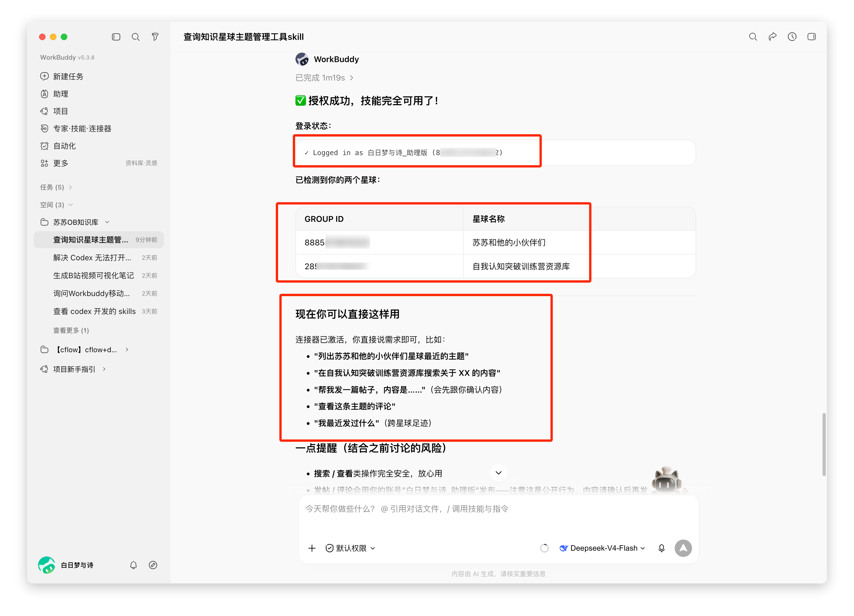Image resolution: width=854 pixels, height=616 pixels.
Task: Click the chat scrollbar thumb
Action: tap(824, 444)
